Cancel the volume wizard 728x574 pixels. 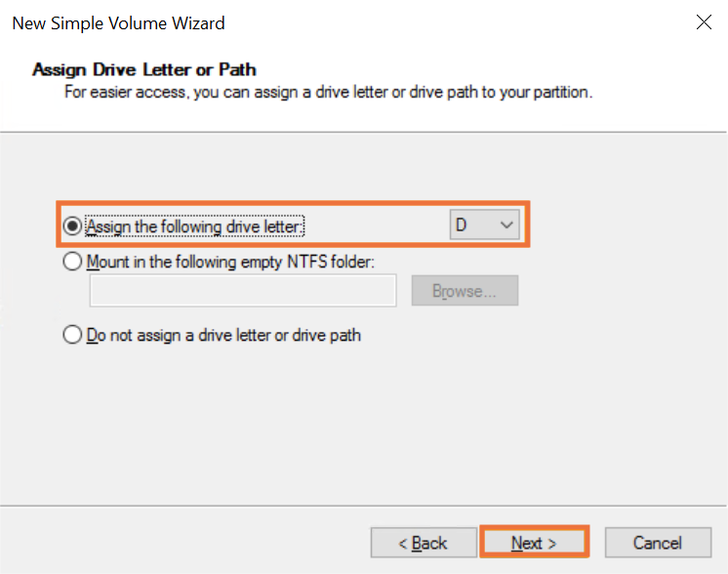coord(658,543)
